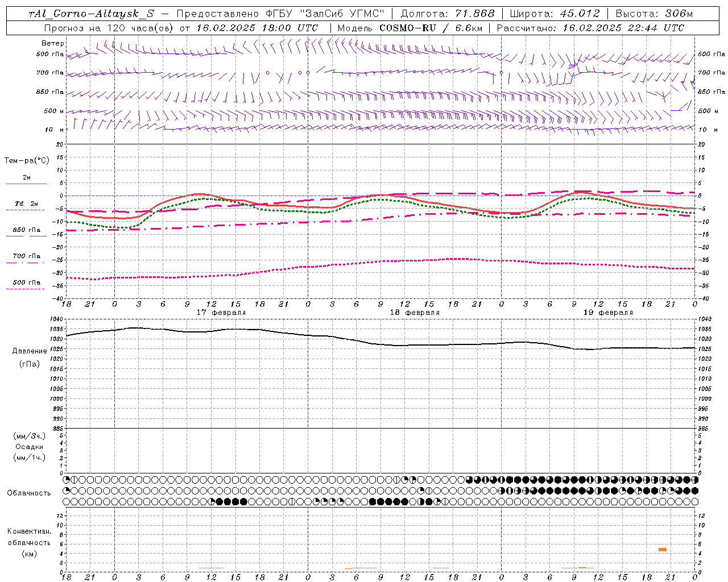Image resolution: width=728 pixels, height=582 pixels.
Task: Click the 700 гПа wind level label on right
Action: (x=712, y=73)
